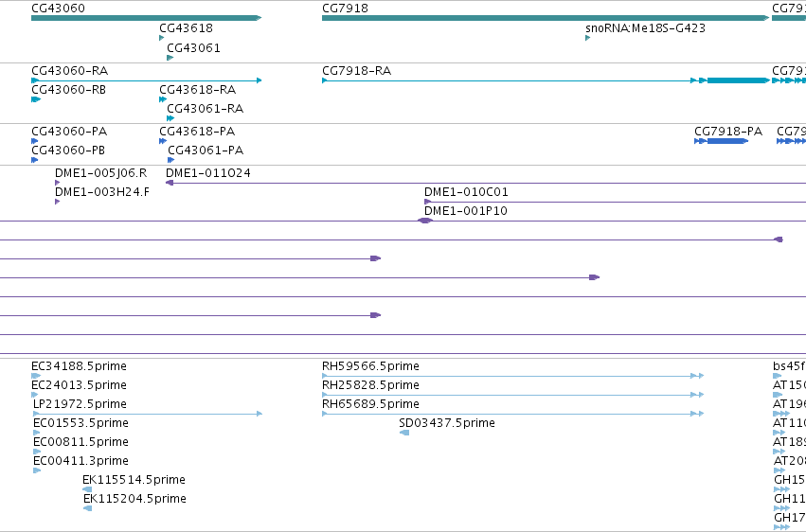Viewport: 806px width, 532px height.
Task: Open the CG43060-RA transcript label
Action: click(x=69, y=71)
